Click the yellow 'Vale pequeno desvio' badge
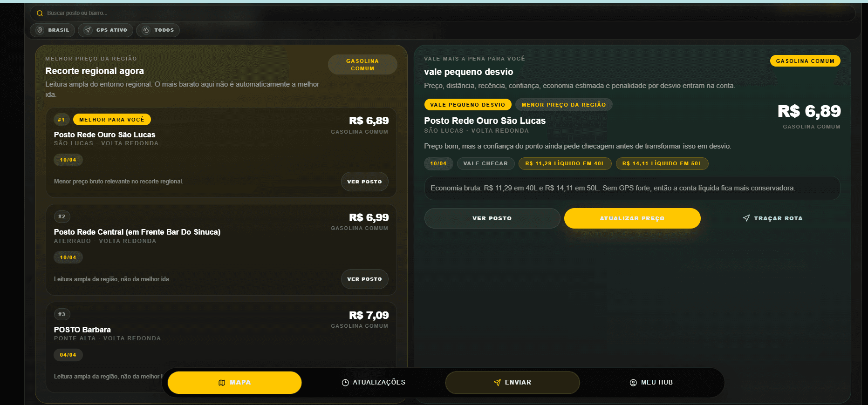868x405 pixels. (468, 105)
